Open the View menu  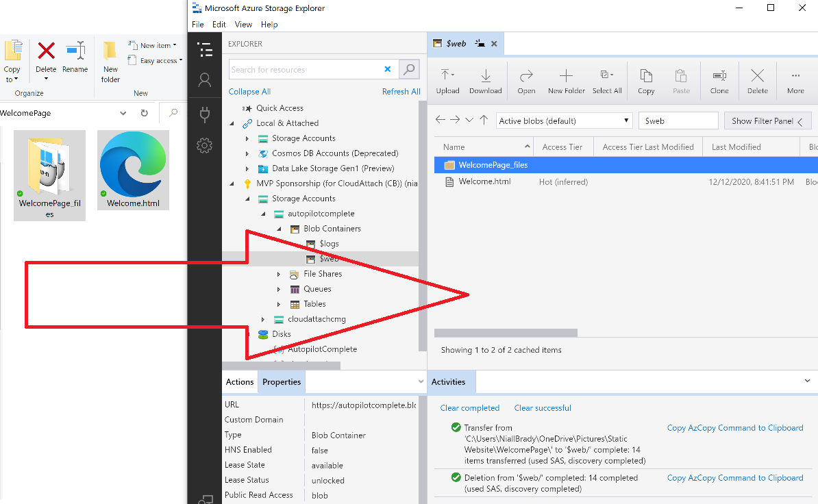tap(243, 25)
